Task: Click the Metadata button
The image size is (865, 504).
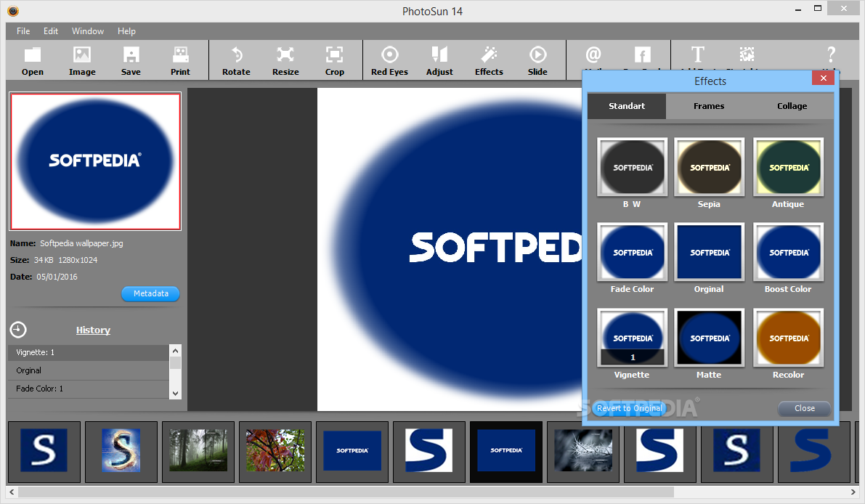Action: tap(150, 293)
